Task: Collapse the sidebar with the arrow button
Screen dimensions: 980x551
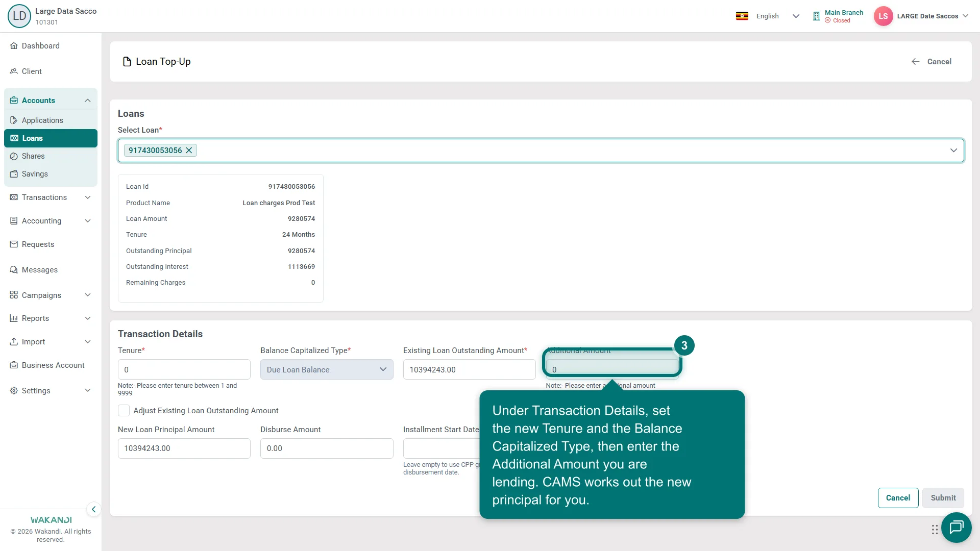Action: [93, 509]
